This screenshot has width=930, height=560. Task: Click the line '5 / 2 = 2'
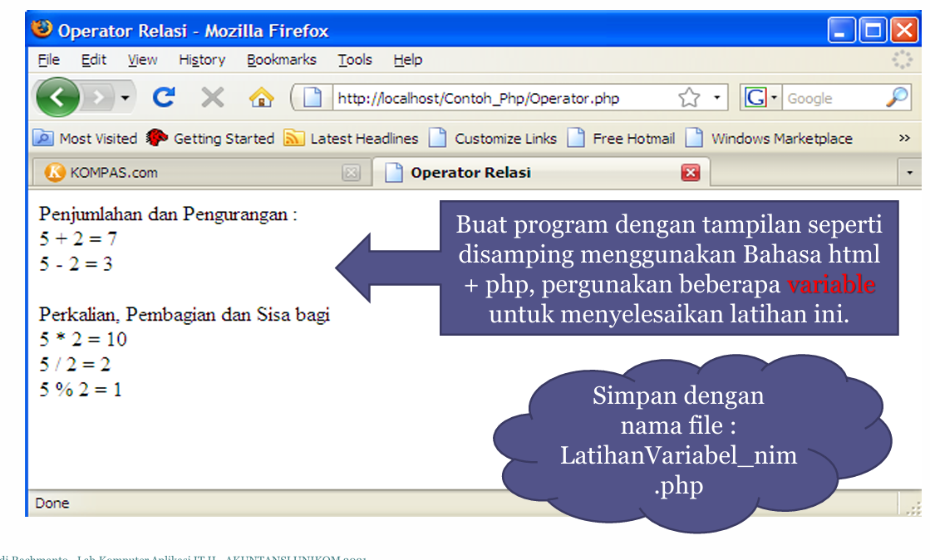click(75, 364)
